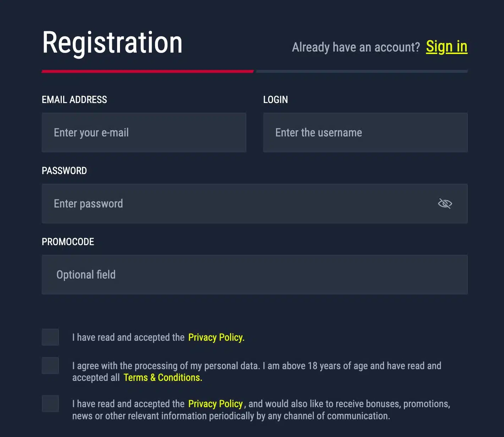Focus the 'Enter your e-mail' field
Viewport: 504px width, 437px height.
144,133
